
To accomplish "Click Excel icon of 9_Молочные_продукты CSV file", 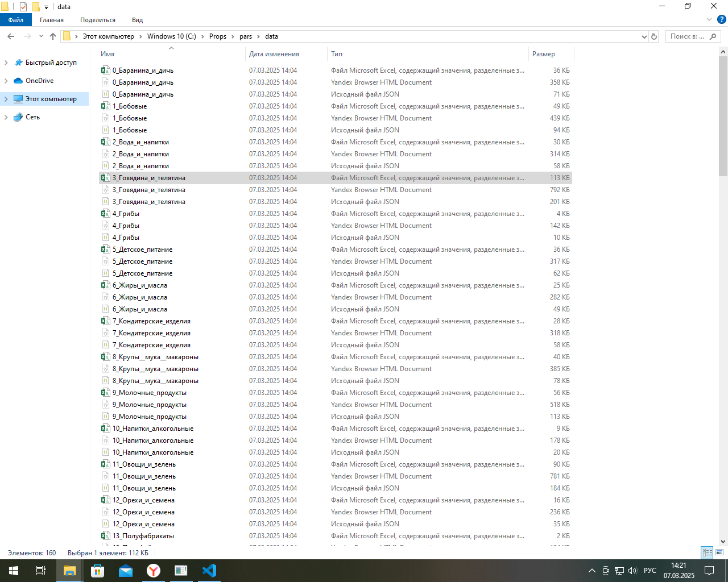I will click(105, 393).
